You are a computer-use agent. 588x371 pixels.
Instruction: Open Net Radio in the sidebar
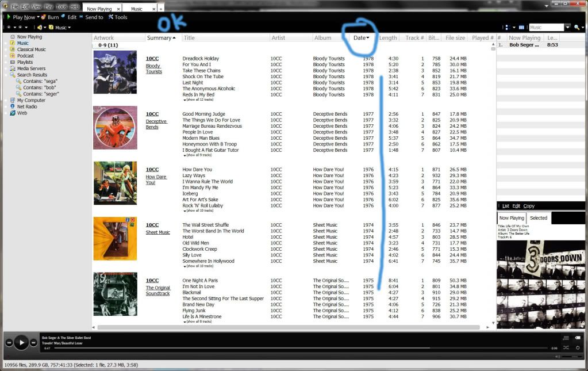point(26,106)
